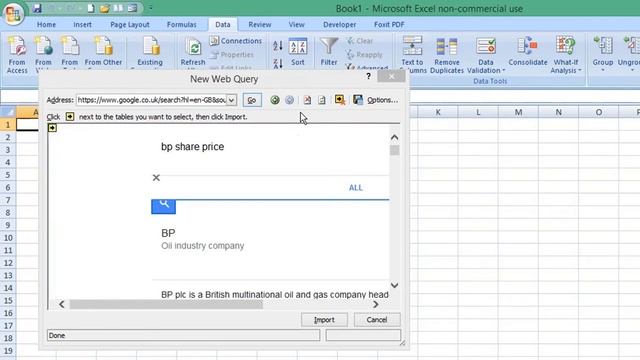The width and height of the screenshot is (640, 360).
Task: Click the Text to Columns icon
Action: point(412,54)
